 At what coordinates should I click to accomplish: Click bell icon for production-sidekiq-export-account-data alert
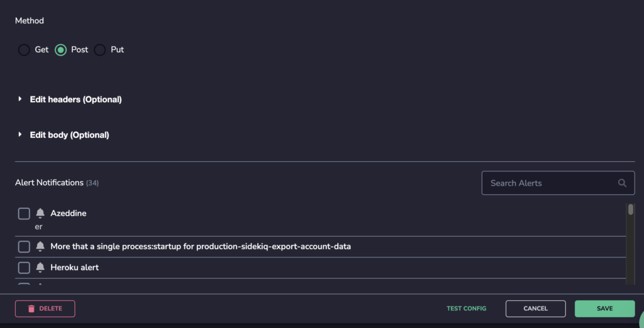point(40,246)
